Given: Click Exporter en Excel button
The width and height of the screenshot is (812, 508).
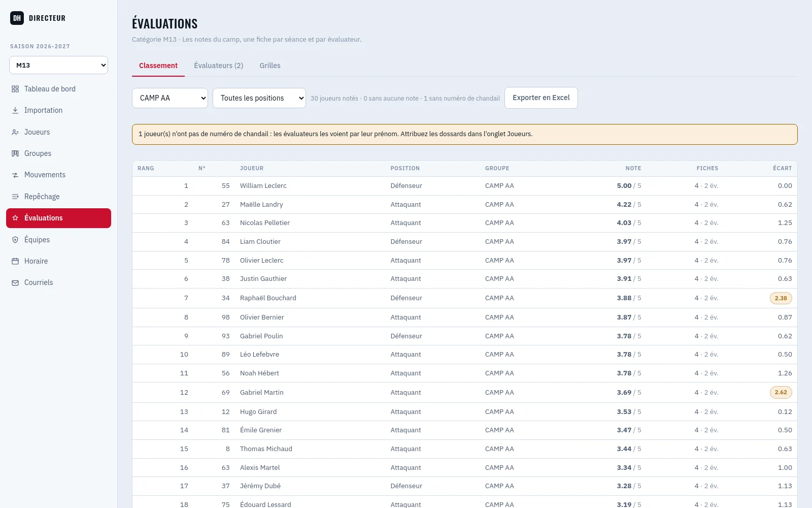Looking at the screenshot, I should (x=541, y=98).
